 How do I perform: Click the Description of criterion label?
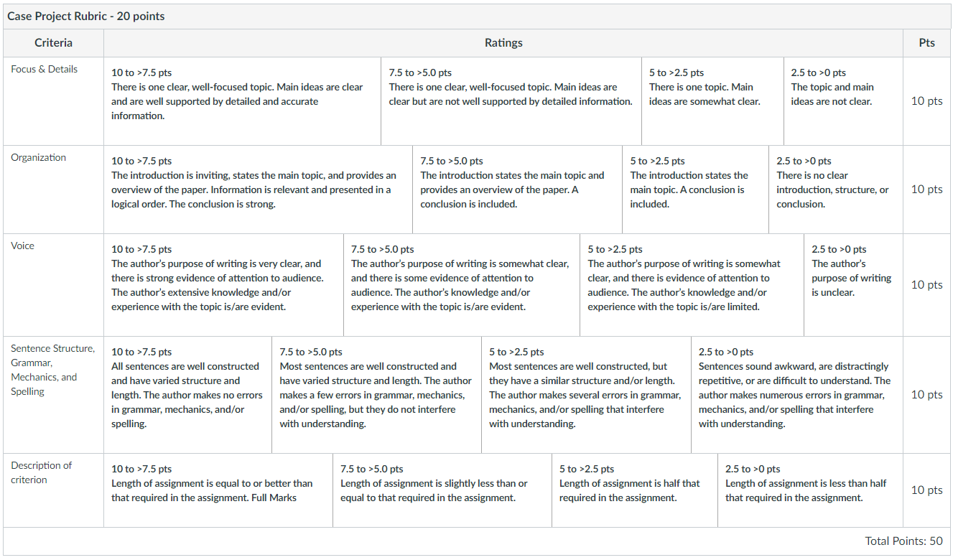coord(41,472)
